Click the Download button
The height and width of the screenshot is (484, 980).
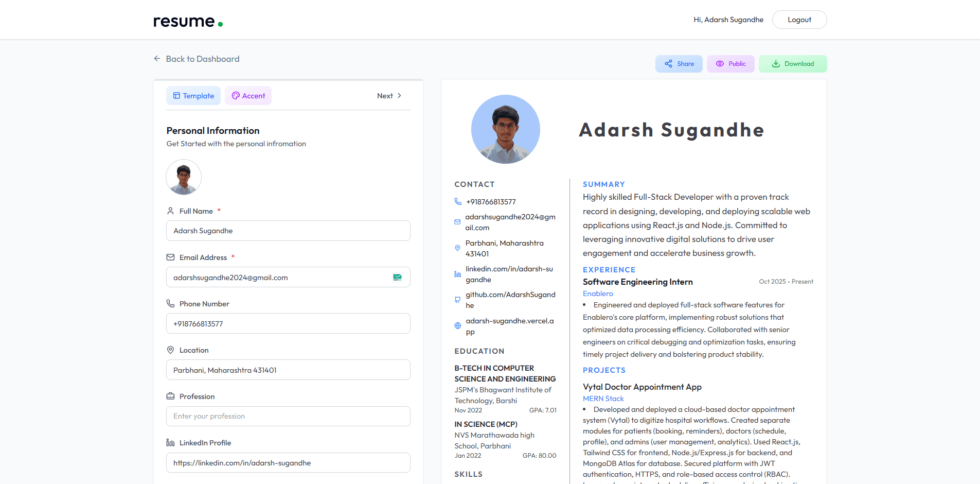[x=793, y=63]
